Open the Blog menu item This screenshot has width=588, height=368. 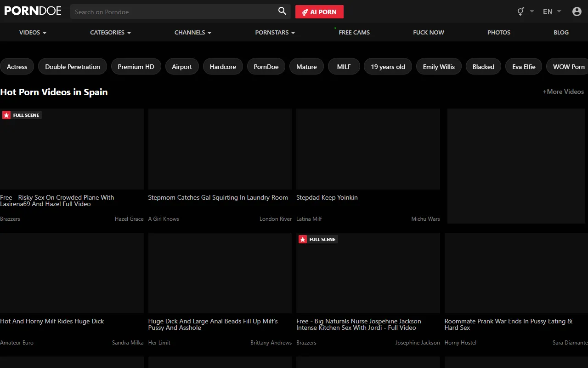[x=561, y=32]
